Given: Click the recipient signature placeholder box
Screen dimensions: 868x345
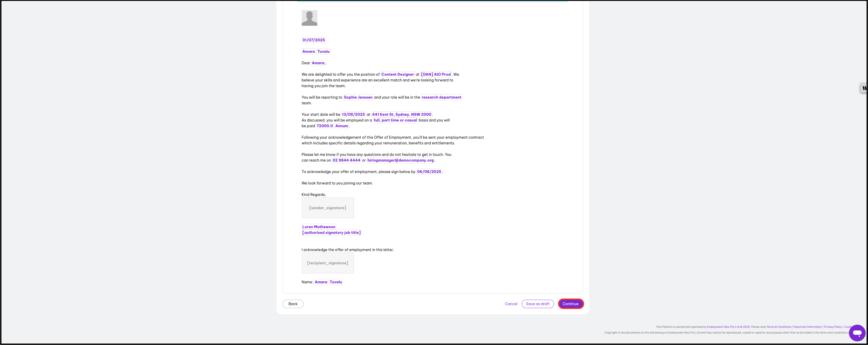Looking at the screenshot, I should tap(328, 263).
